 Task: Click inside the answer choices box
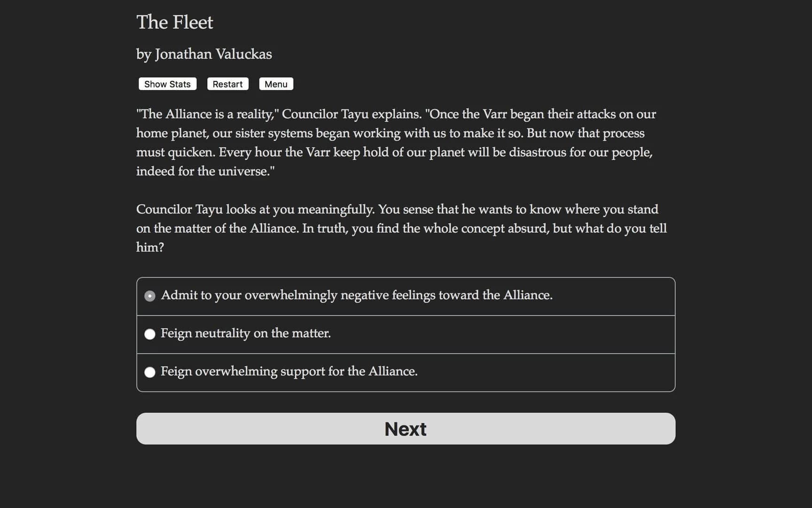click(405, 334)
